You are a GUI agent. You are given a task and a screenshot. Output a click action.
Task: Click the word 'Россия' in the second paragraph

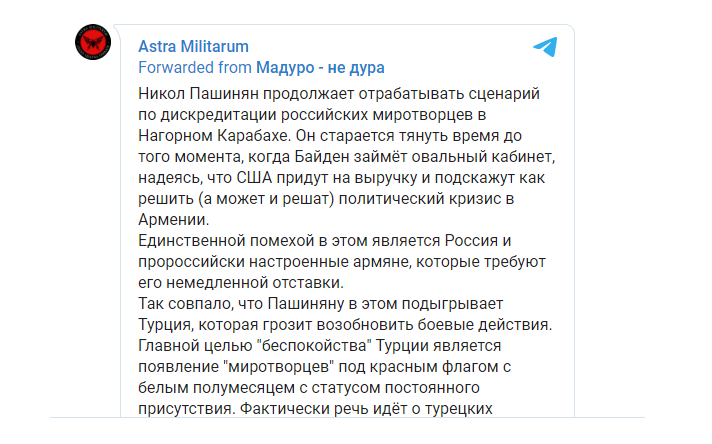pyautogui.click(x=471, y=241)
